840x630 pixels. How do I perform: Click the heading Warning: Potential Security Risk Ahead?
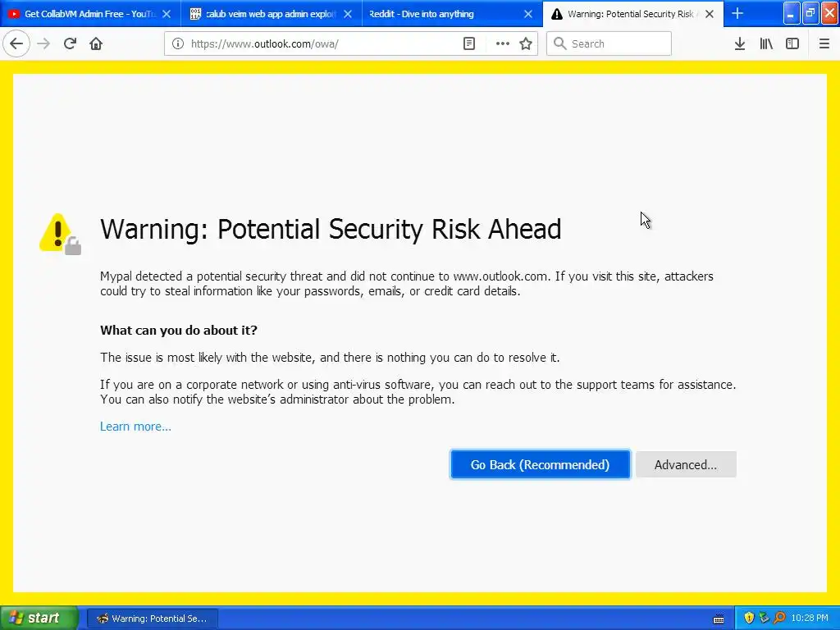click(331, 230)
